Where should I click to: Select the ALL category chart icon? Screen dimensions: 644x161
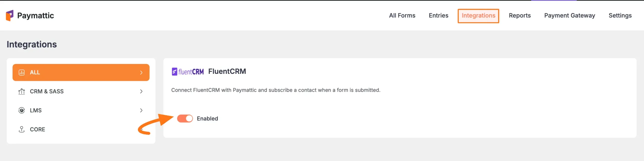click(x=22, y=72)
